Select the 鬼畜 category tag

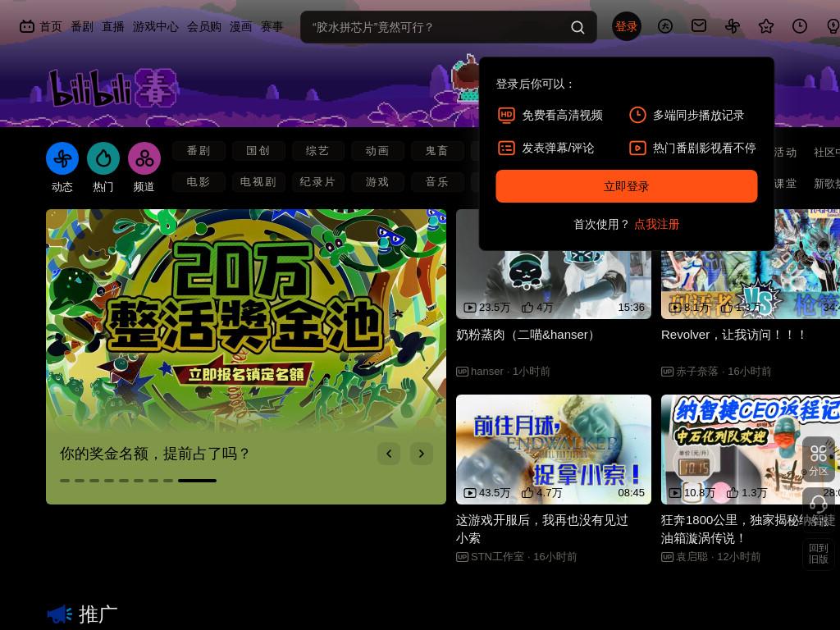coord(437,151)
